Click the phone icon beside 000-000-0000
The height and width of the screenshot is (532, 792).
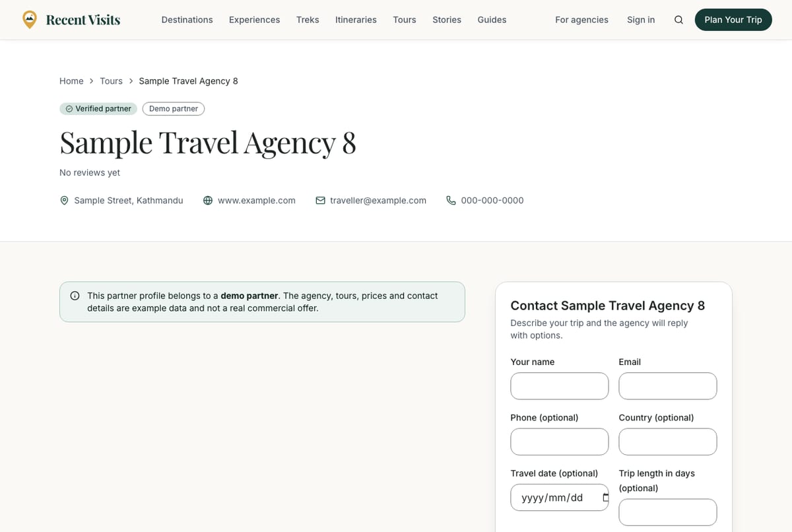451,200
